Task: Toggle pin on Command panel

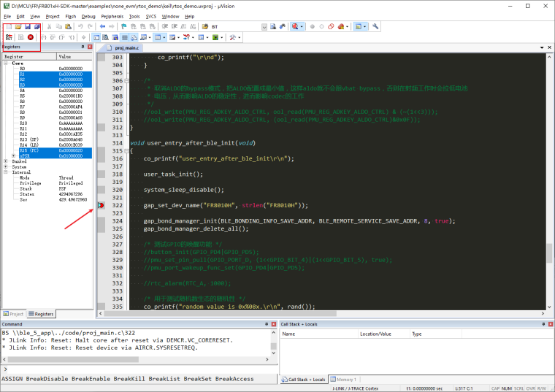Action: (x=267, y=324)
